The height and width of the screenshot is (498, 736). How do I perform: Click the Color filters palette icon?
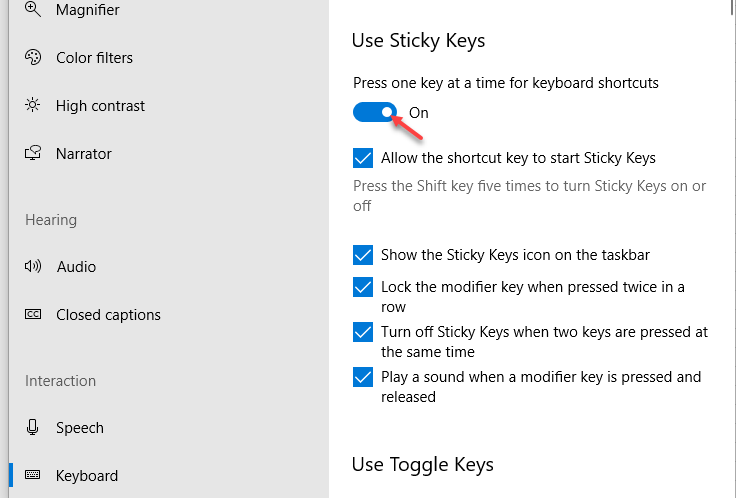[33, 57]
